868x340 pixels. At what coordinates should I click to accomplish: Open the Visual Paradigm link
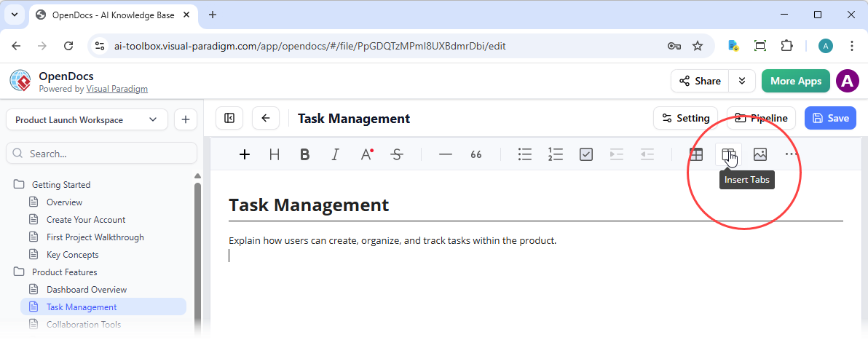[117, 90]
